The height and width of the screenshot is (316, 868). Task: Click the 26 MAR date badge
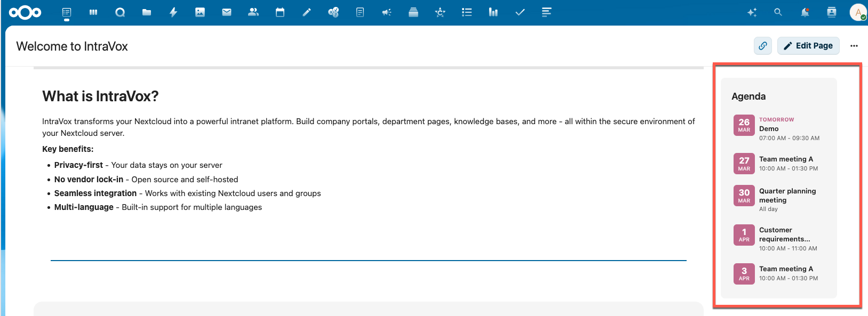tap(744, 125)
